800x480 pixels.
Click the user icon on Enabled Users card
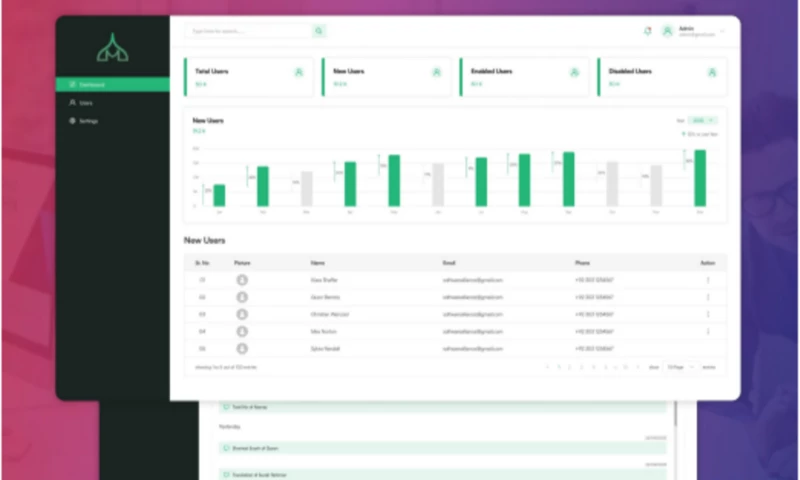(574, 72)
